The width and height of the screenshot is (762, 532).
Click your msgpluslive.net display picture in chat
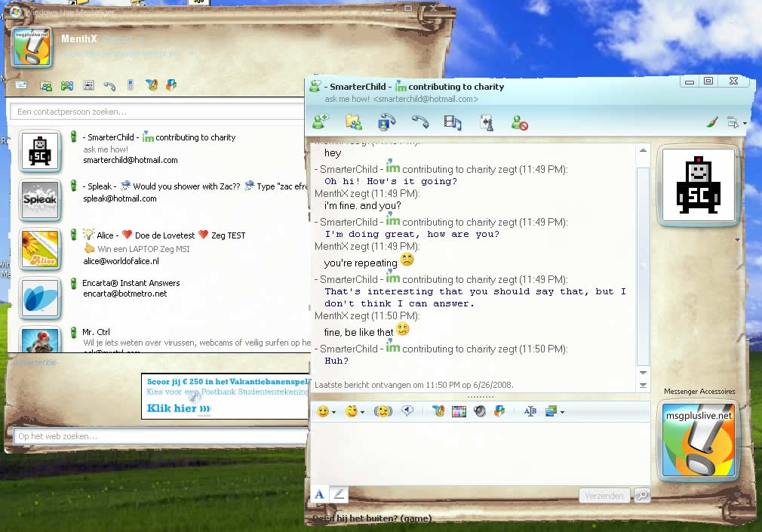pos(699,440)
